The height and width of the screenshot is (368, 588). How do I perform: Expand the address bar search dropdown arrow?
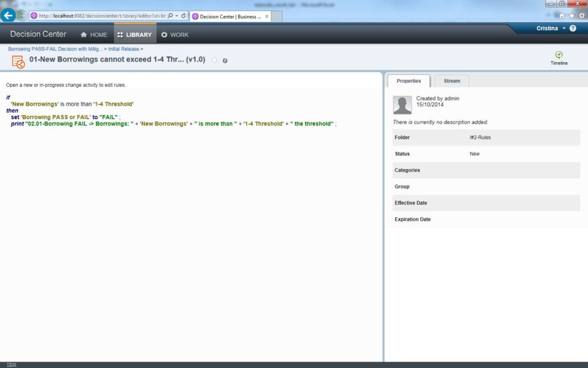(176, 16)
